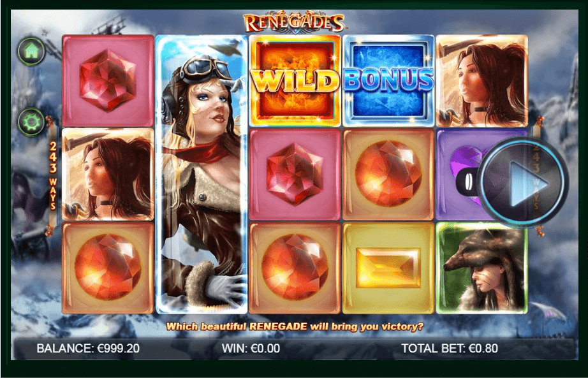Click the yellow rectangular gem symbol
This screenshot has width=588, height=378.
(x=388, y=268)
